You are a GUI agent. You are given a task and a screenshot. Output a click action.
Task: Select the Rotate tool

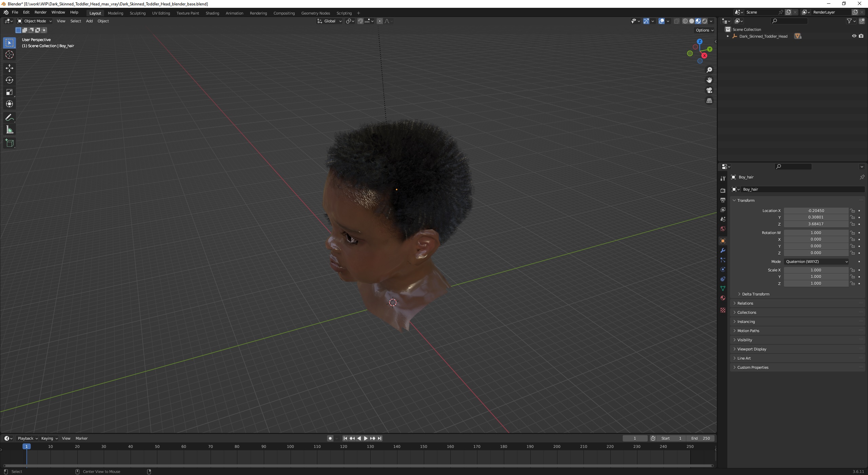[9, 80]
